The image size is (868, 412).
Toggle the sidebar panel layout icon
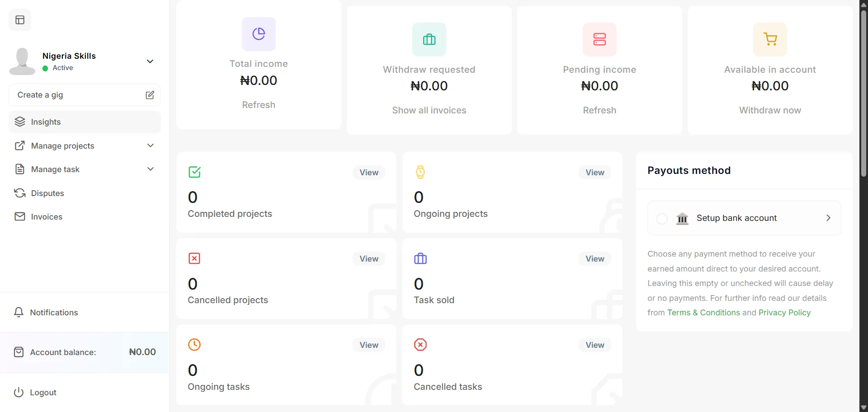click(20, 20)
